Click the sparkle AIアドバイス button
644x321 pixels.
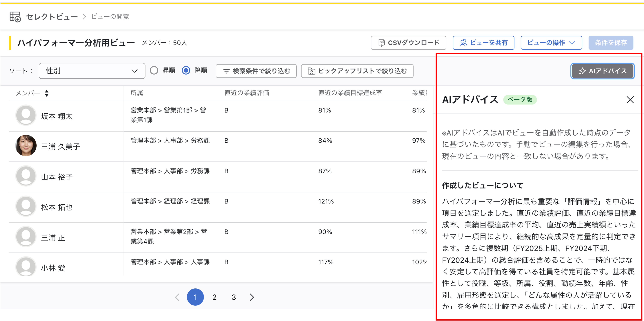pyautogui.click(x=602, y=71)
